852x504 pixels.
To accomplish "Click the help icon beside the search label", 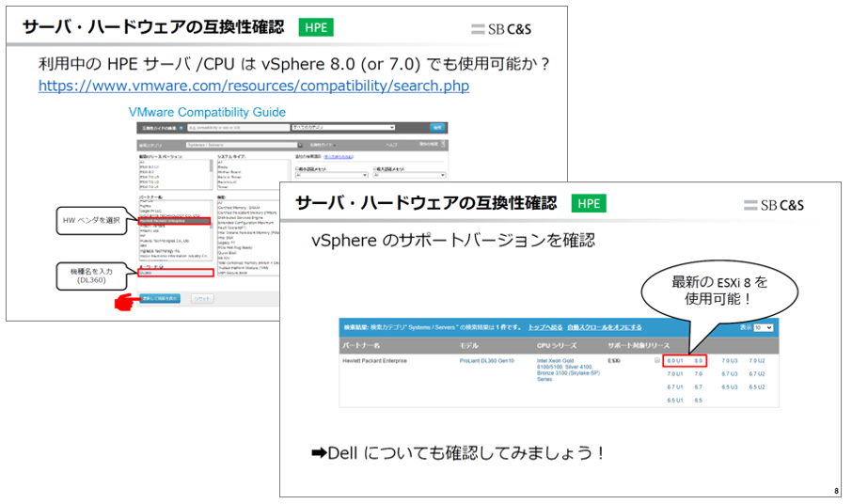I will click(x=181, y=128).
